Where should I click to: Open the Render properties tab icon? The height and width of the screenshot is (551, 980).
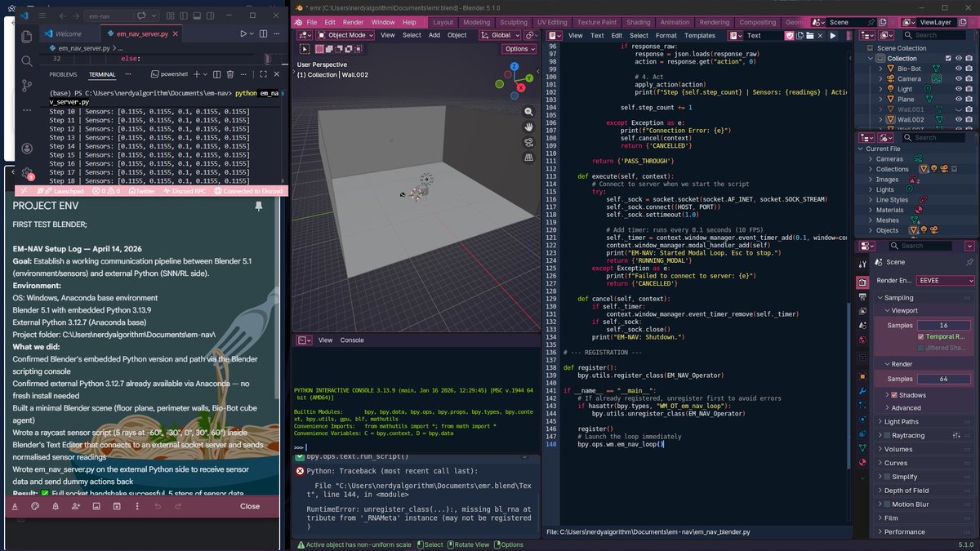pyautogui.click(x=862, y=282)
